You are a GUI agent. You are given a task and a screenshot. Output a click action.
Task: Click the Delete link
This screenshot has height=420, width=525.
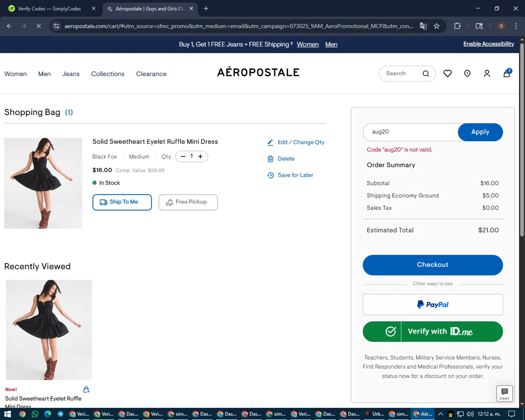click(x=286, y=159)
